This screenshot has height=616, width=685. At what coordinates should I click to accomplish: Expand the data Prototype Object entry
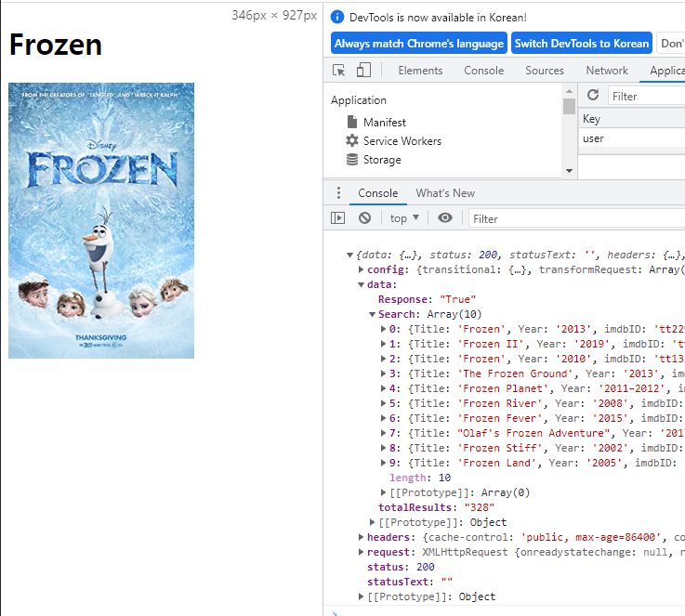tap(372, 522)
